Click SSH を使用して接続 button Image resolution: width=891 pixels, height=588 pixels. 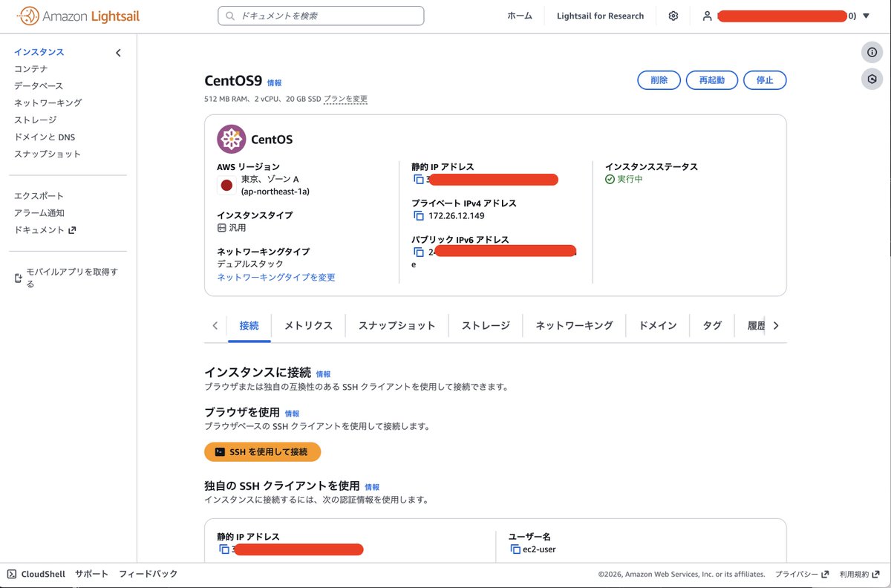tap(262, 451)
